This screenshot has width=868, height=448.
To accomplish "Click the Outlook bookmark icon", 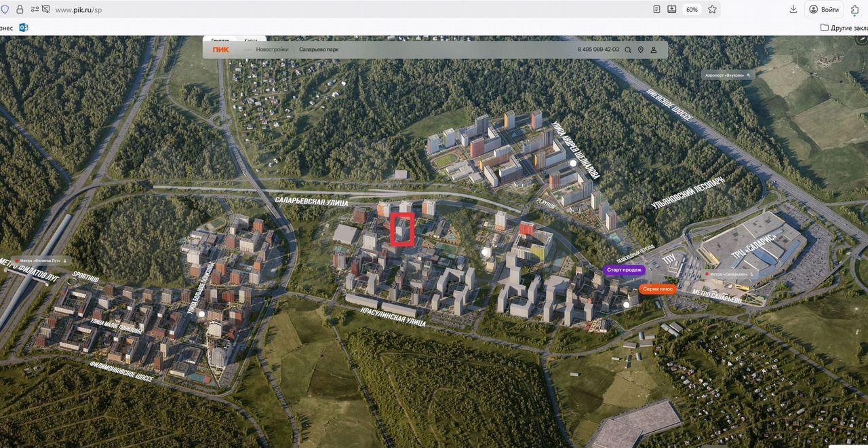I will click(x=24, y=28).
